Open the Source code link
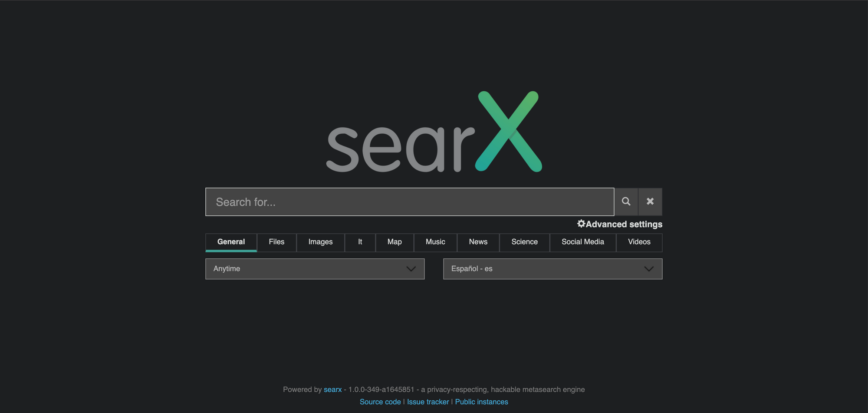 [380, 402]
